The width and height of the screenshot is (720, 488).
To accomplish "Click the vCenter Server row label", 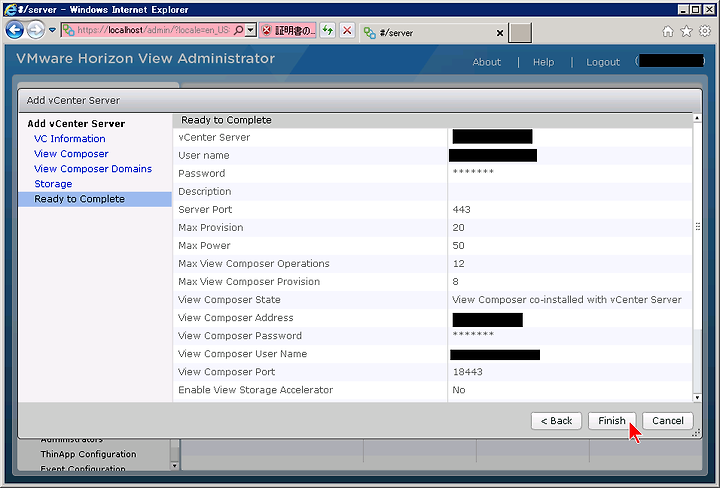I will 214,137.
